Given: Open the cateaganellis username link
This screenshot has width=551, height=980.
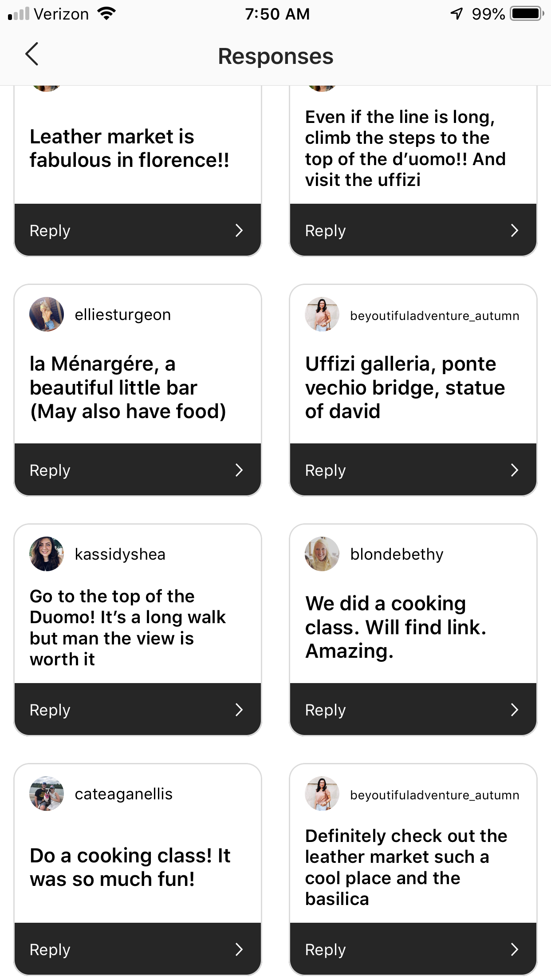Looking at the screenshot, I should click(x=124, y=794).
